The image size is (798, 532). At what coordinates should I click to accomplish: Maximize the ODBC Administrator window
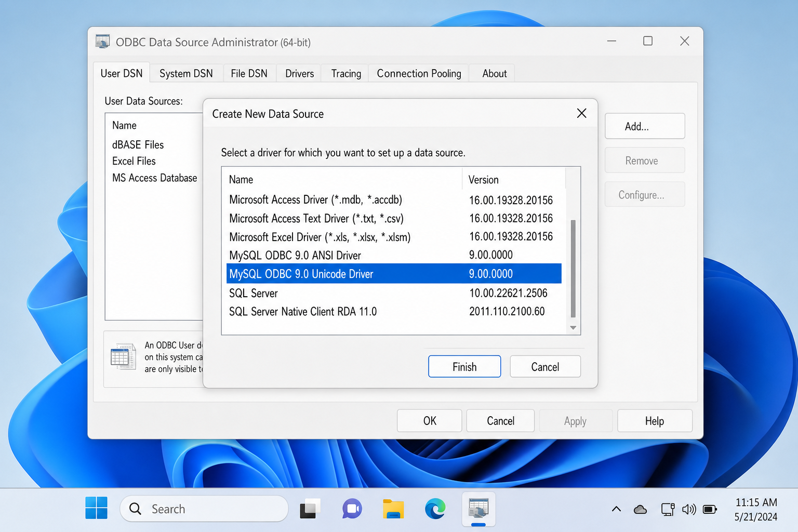coord(648,41)
